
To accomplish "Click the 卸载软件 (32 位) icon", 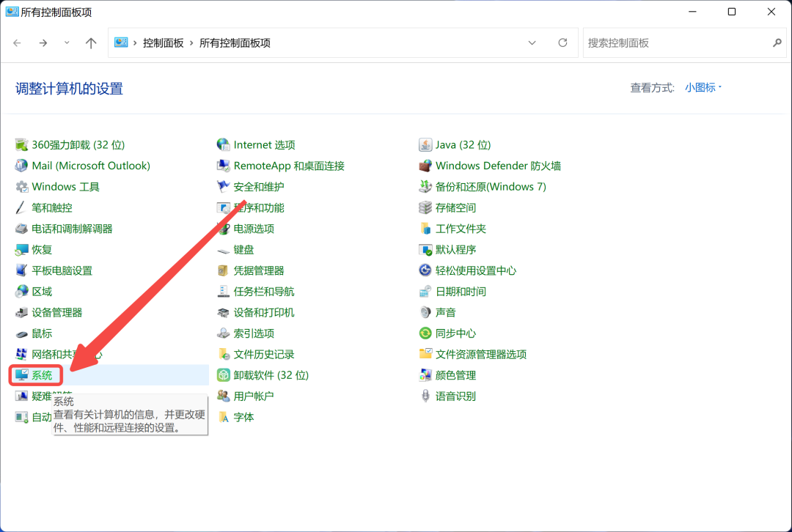I will [223, 375].
